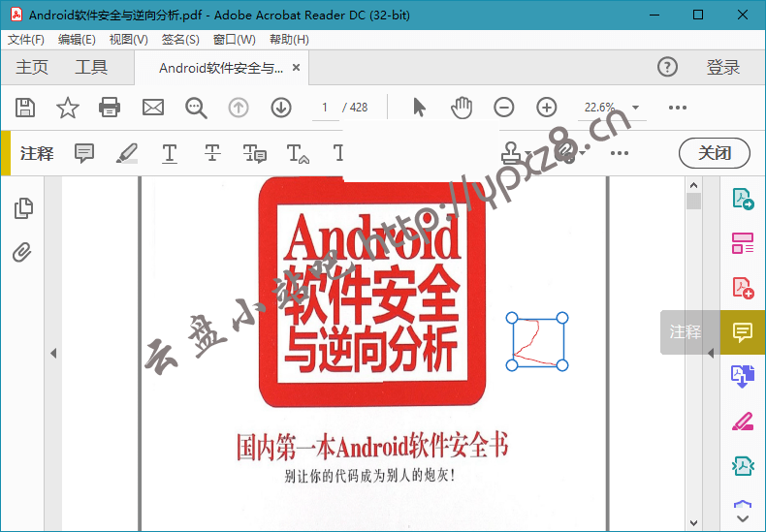Open the stamp tool
766x532 pixels.
pos(512,153)
